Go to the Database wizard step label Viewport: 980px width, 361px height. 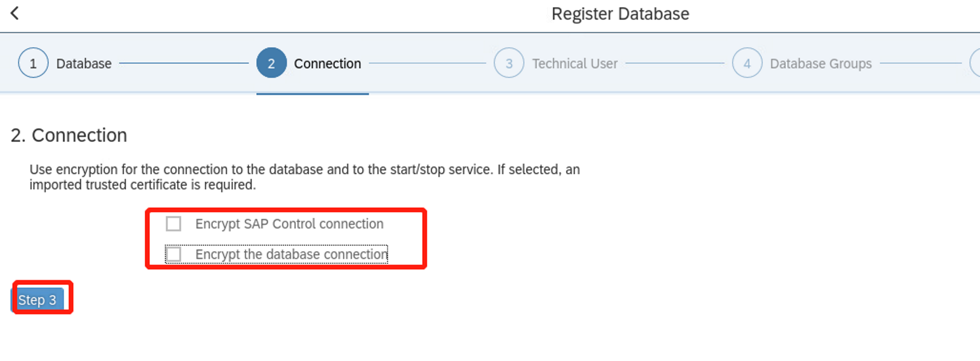pyautogui.click(x=84, y=64)
